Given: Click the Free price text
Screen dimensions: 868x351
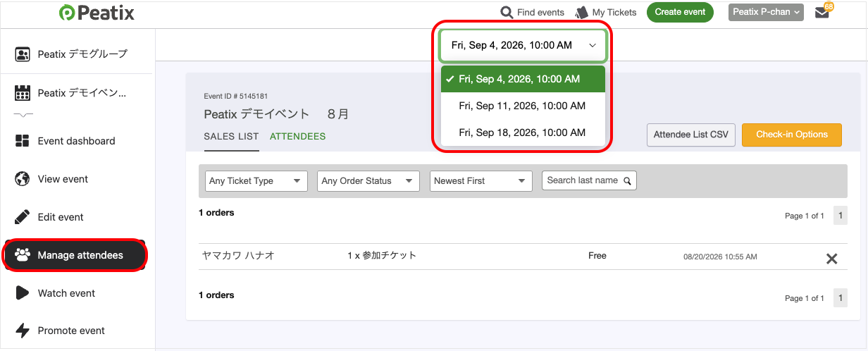Looking at the screenshot, I should (x=597, y=256).
